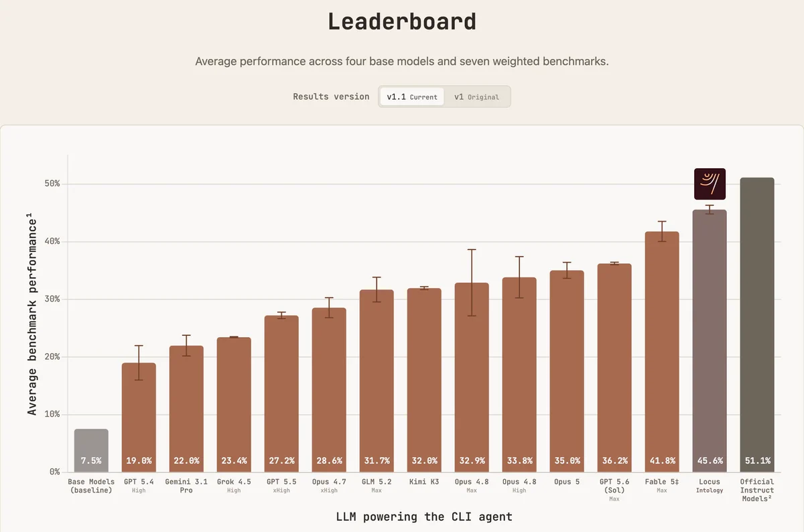Screen dimensions: 804x532
Task: Select the Opus 5 bar
Action: (x=567, y=371)
